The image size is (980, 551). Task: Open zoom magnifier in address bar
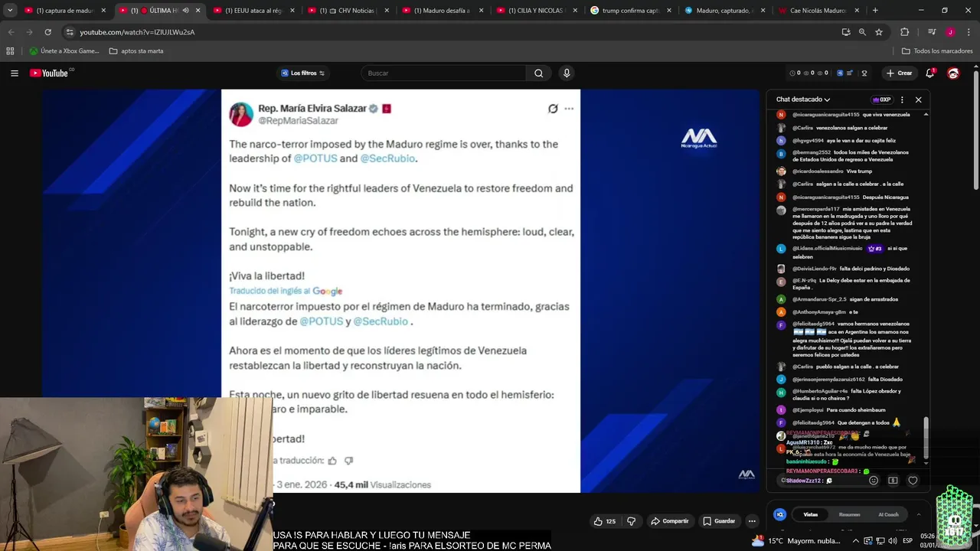pos(862,32)
